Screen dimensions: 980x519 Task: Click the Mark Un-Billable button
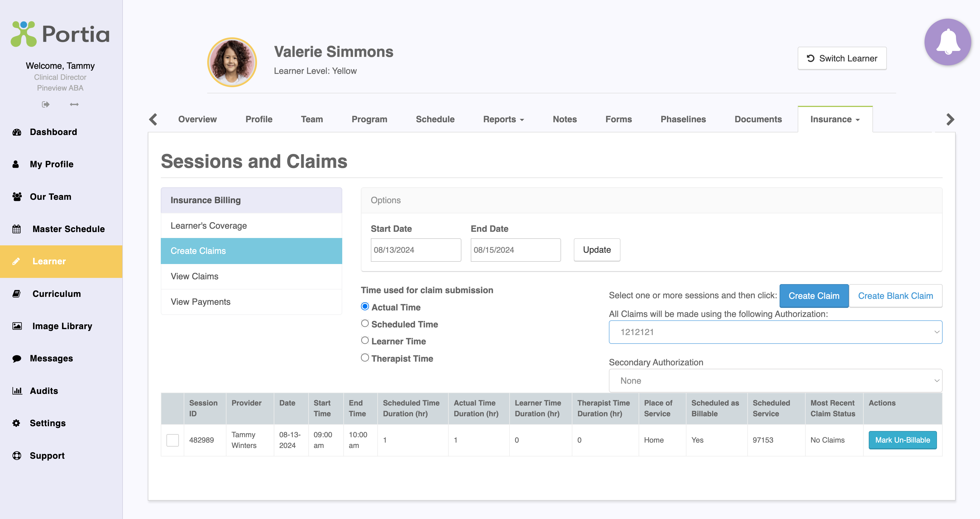902,440
